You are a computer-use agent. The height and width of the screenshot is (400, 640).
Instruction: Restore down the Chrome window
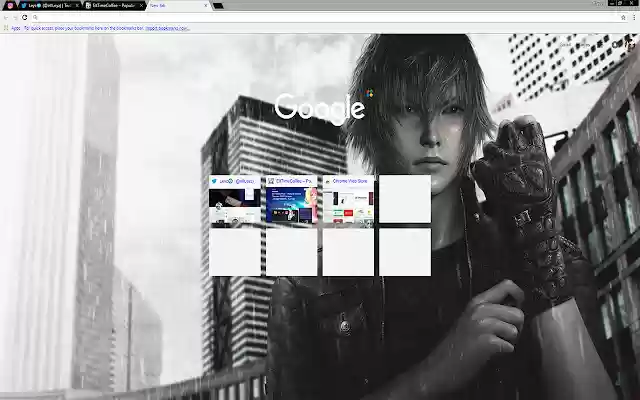(620, 3)
